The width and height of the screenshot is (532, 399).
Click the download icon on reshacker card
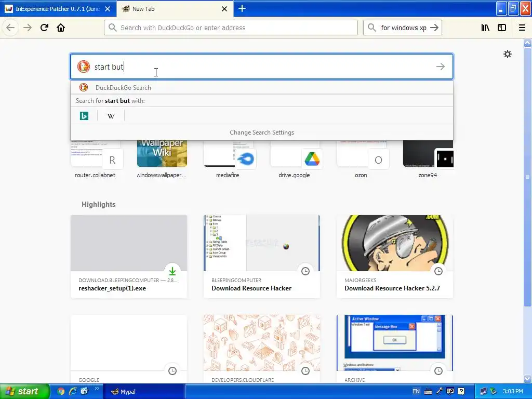(172, 271)
